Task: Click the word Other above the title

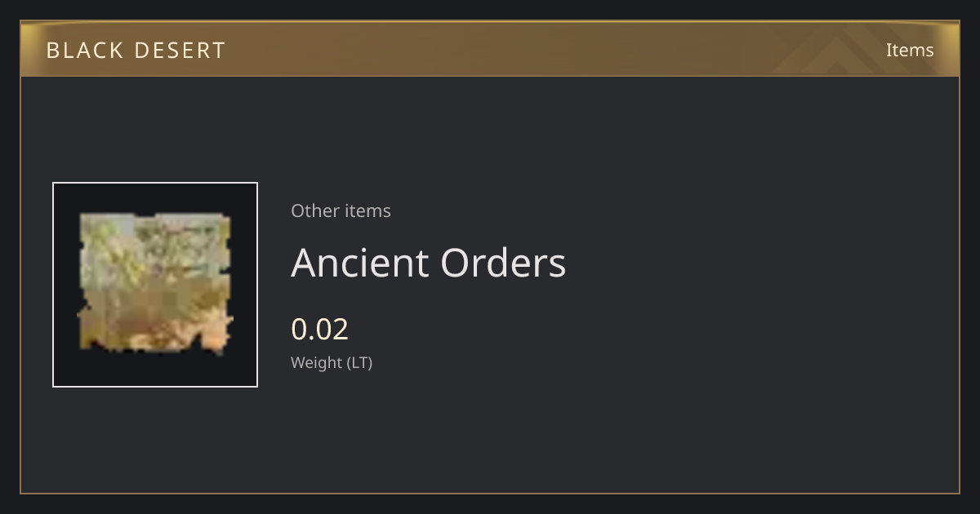Action: (x=315, y=210)
